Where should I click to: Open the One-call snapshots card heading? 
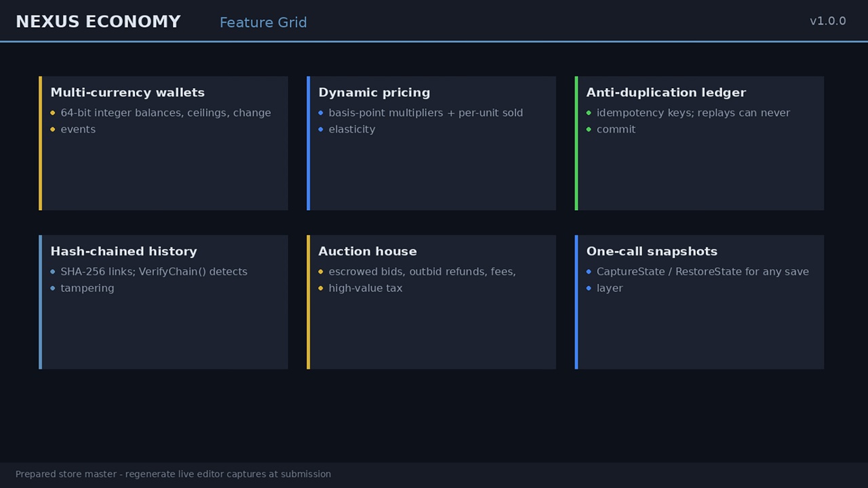[x=652, y=251]
